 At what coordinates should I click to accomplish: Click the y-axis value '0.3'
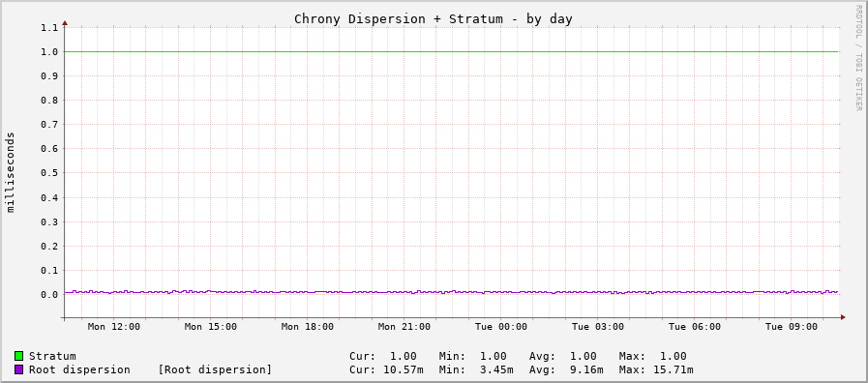tap(49, 221)
